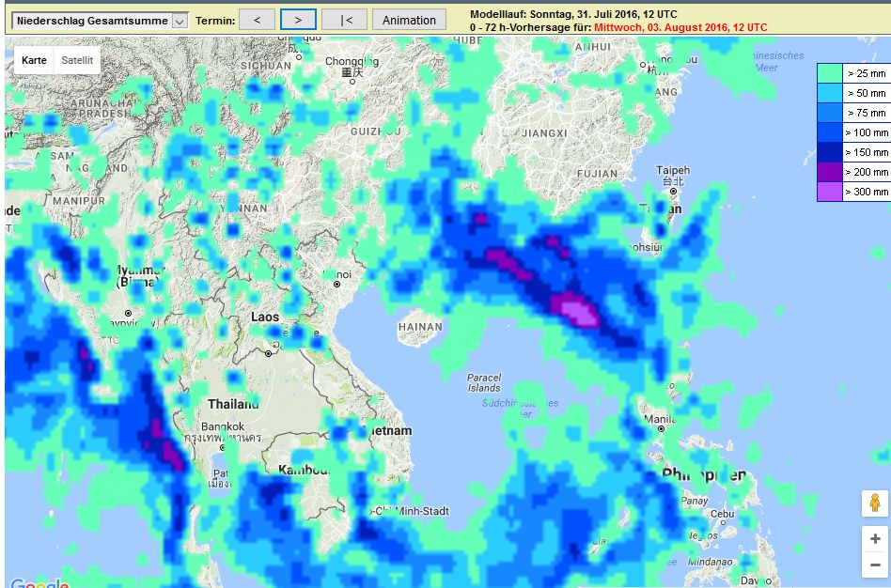
Task: Click the Paracel Islands map label
Action: tap(484, 382)
